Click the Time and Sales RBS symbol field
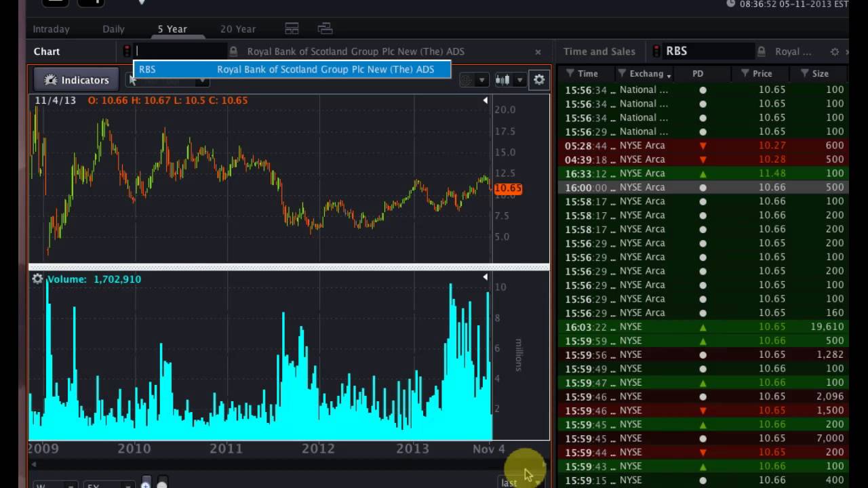 point(709,51)
